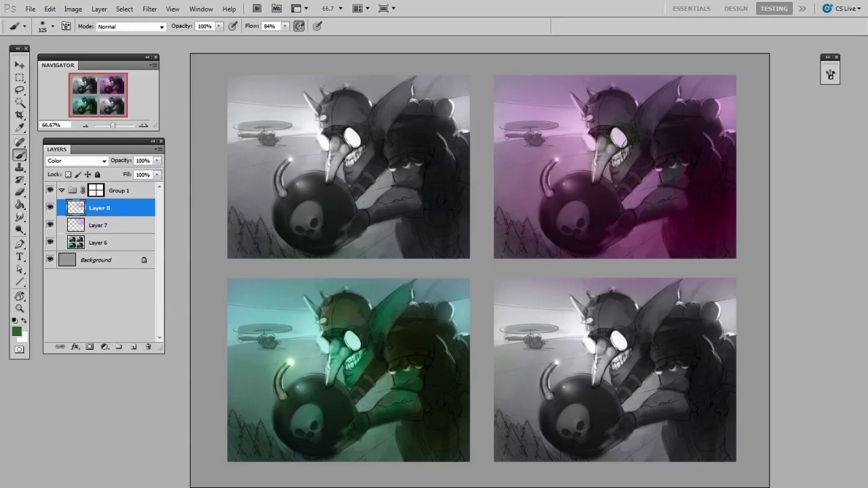Create new adjustment layer icon

104,346
